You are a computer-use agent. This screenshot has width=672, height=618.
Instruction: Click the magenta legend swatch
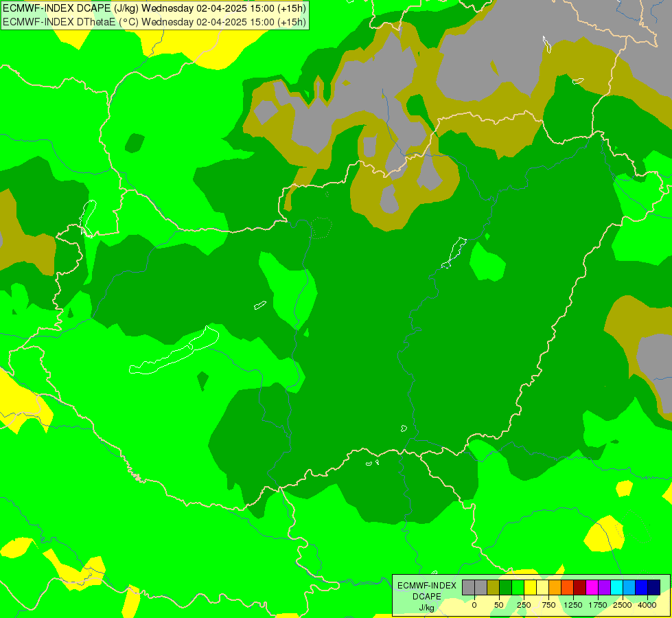click(592, 587)
